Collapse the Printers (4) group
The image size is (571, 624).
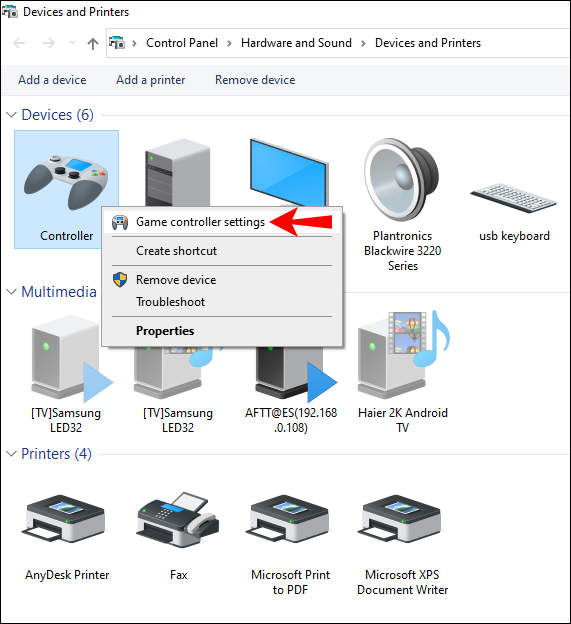coord(12,454)
